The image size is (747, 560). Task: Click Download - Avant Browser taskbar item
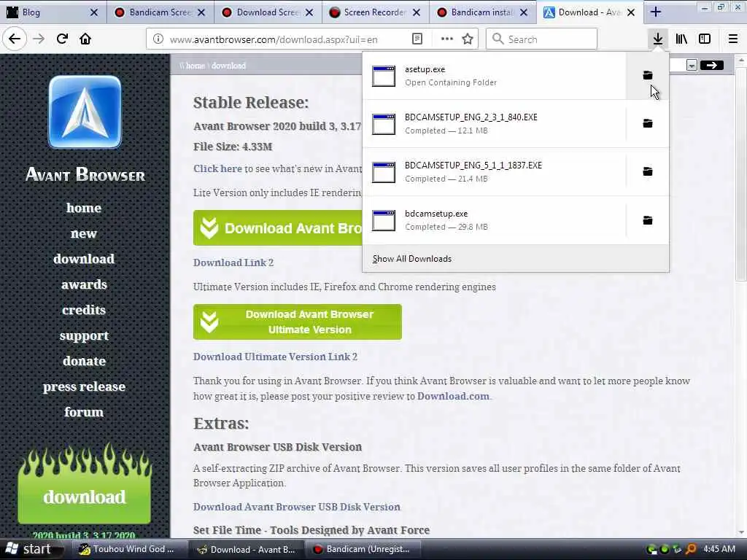point(247,549)
